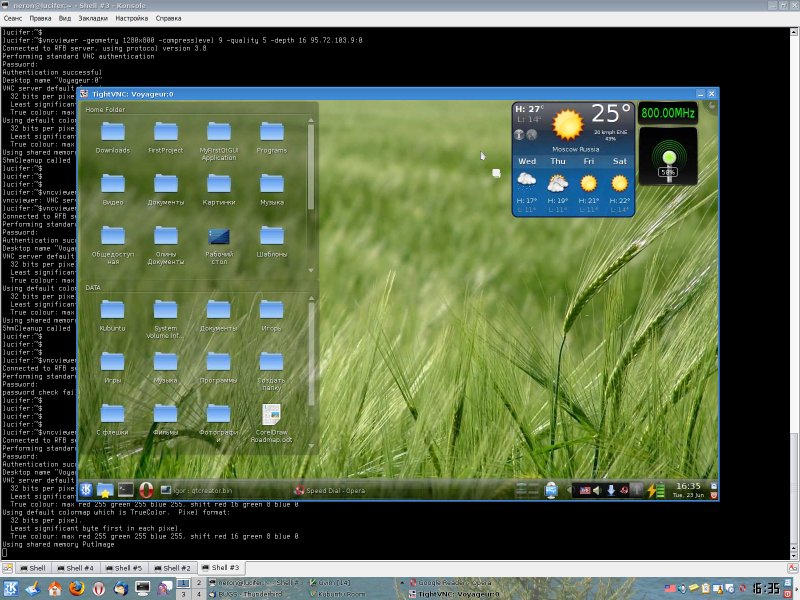Launch Opera from remote desktop panel
Screen dimensions: 800x600
pos(146,490)
